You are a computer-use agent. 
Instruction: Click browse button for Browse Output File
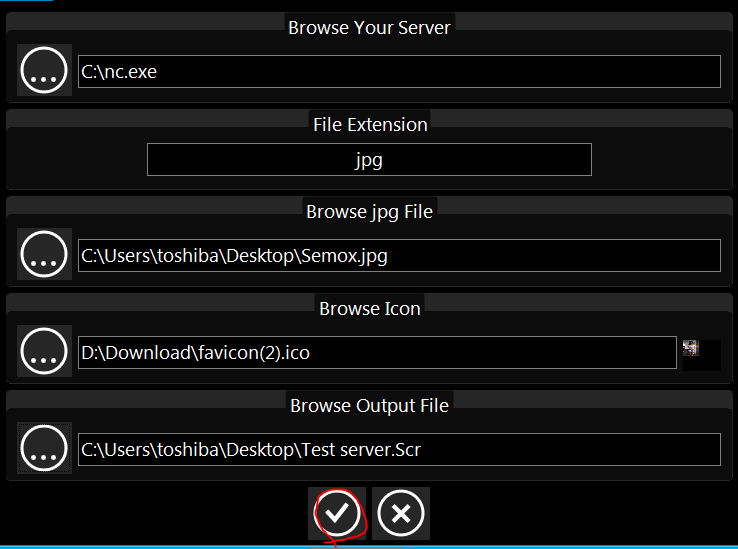(44, 448)
